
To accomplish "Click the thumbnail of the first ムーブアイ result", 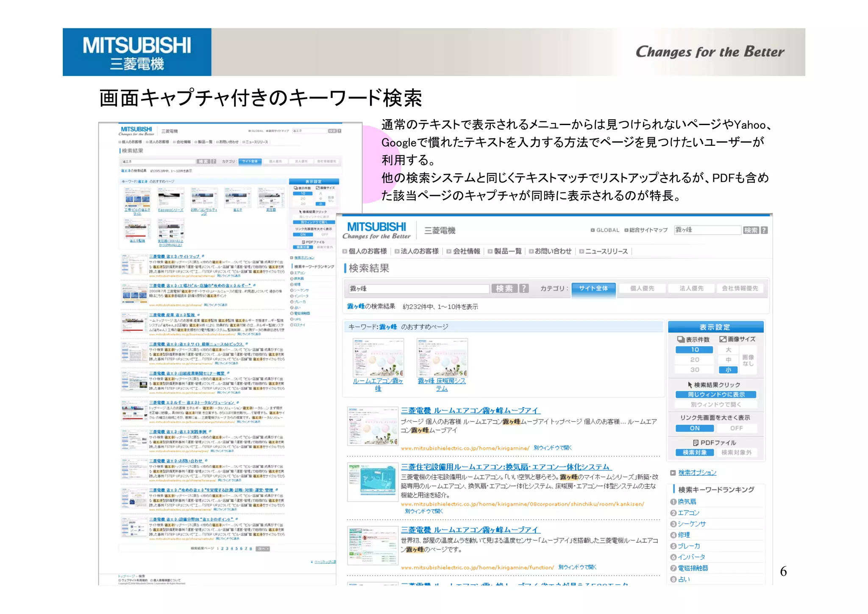I will [x=373, y=426].
